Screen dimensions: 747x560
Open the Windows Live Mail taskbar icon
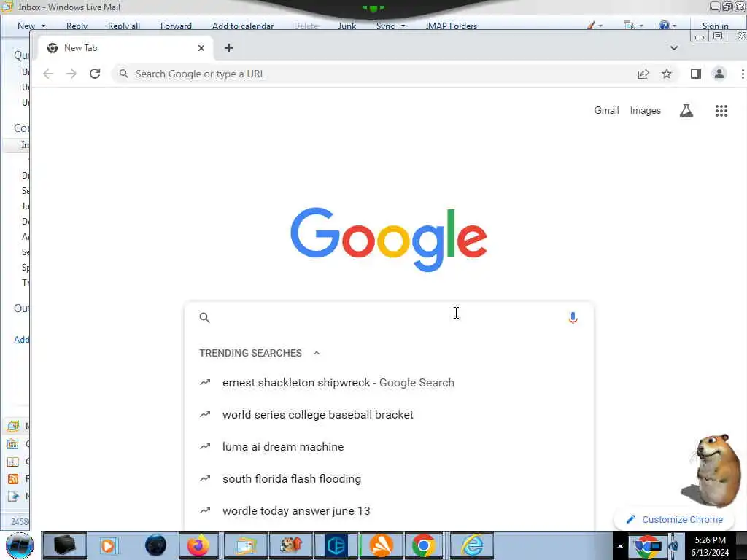[245, 545]
